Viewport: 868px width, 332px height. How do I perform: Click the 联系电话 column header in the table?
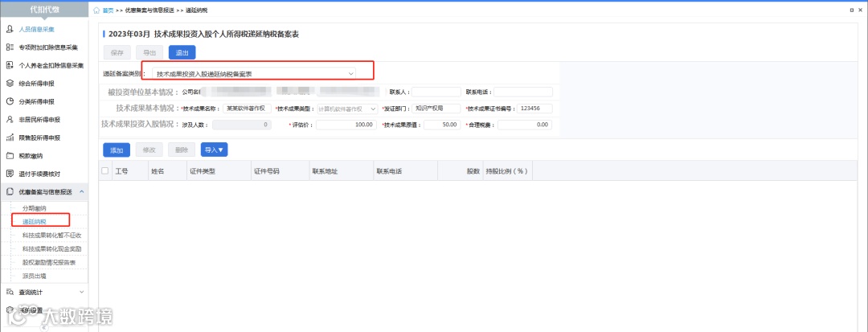click(404, 171)
